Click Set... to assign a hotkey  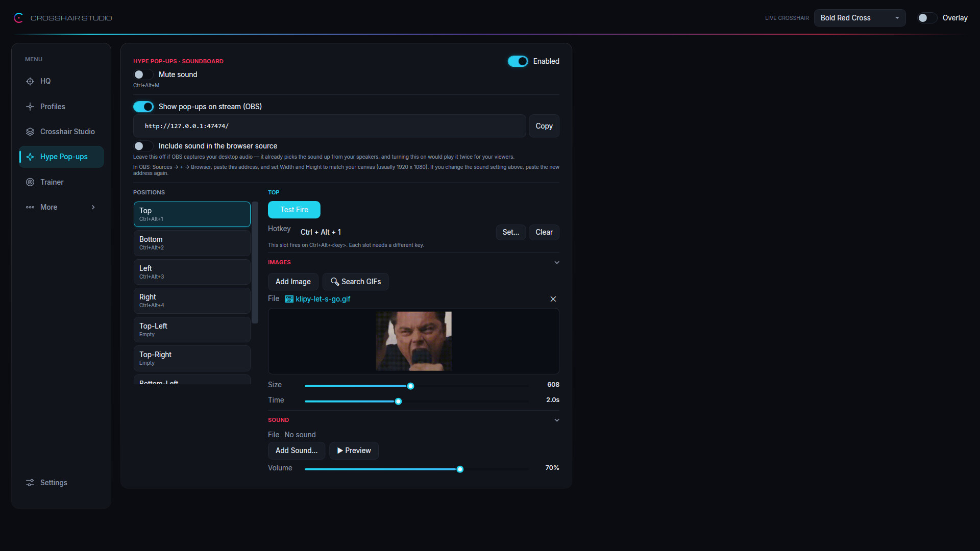point(510,232)
